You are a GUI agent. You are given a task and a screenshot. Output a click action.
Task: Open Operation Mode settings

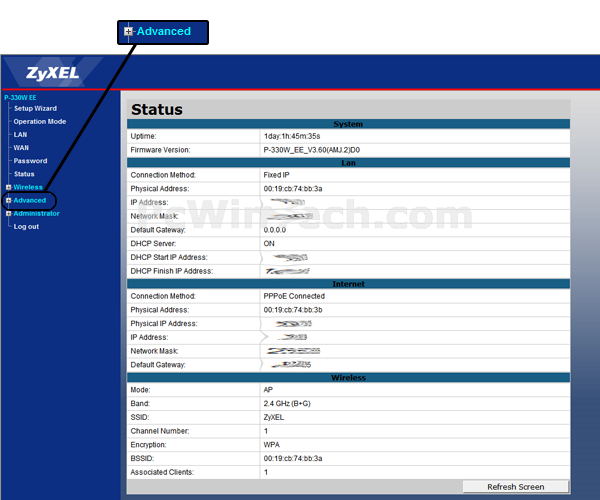(x=40, y=122)
